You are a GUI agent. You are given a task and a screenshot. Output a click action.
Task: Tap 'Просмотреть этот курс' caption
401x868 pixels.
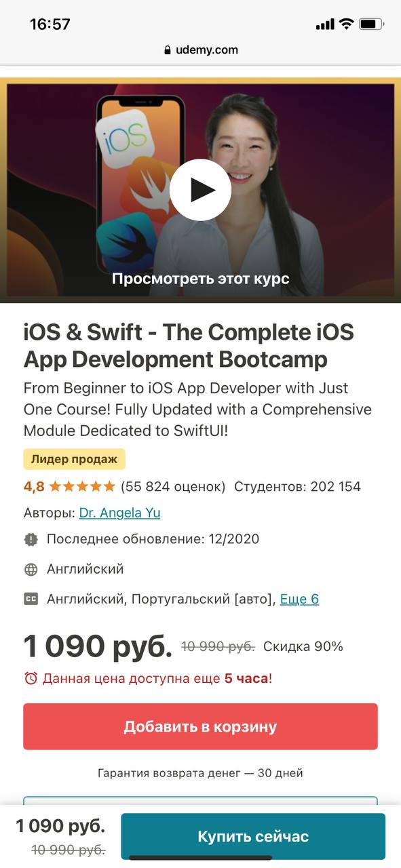coord(200,279)
